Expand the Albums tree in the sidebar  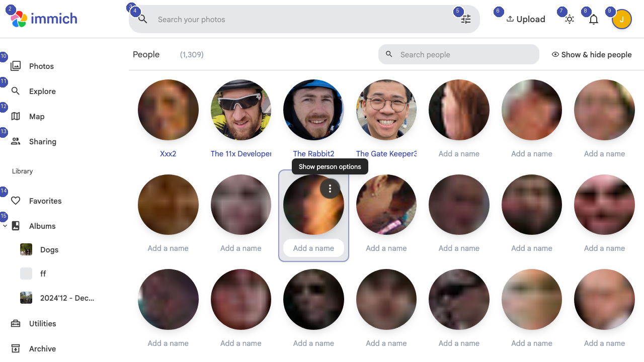5,226
